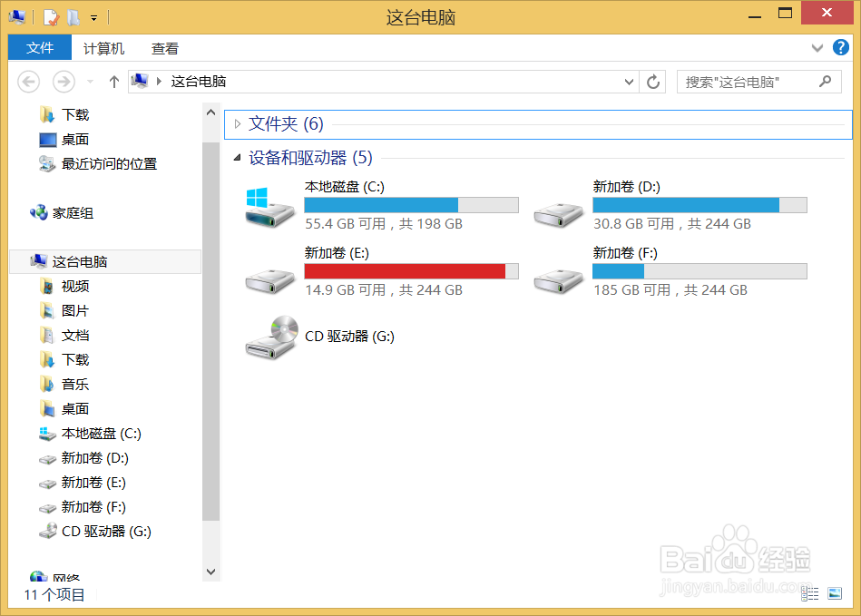Expand the 文件夹 (6) section
861x616 pixels.
tap(238, 123)
